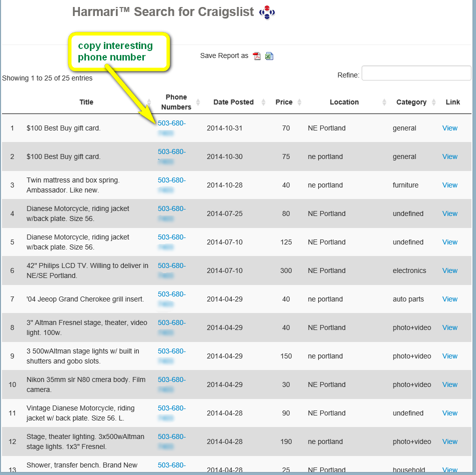View the Dianese jacket listing priced 125
This screenshot has height=475, width=476.
click(x=450, y=242)
